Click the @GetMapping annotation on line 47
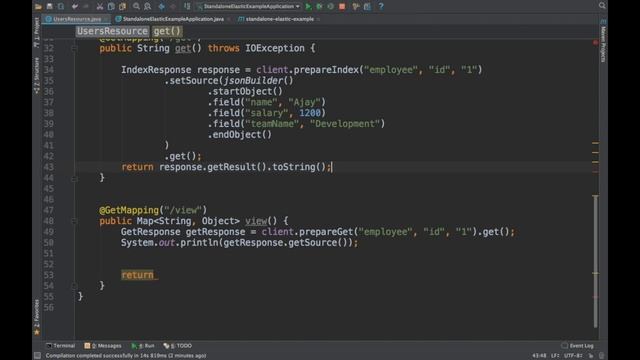Viewport: 640px width, 360px height. click(x=129, y=210)
